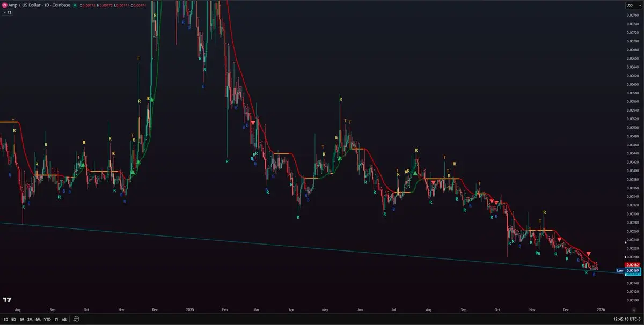The image size is (644, 325).
Task: Click the last red down-triangle signal marker
Action: point(589,254)
